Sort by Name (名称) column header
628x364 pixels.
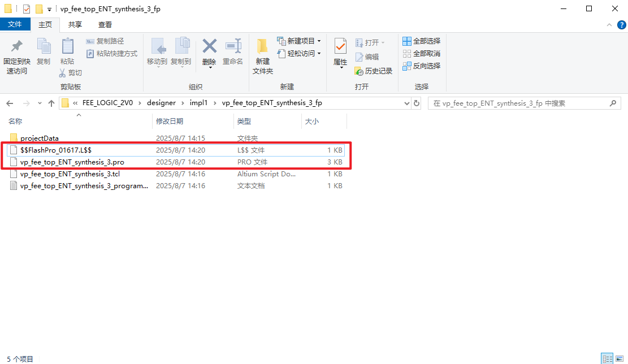point(15,122)
